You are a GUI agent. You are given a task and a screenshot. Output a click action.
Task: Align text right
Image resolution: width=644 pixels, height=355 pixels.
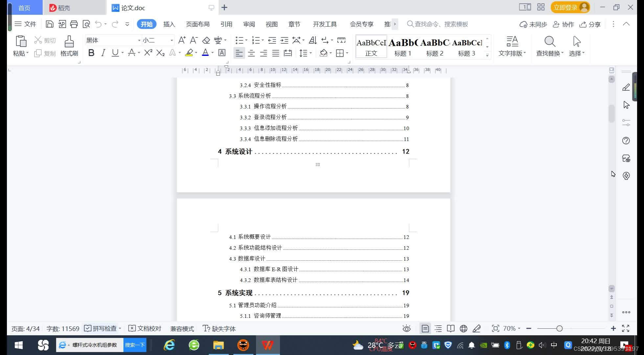click(x=264, y=53)
